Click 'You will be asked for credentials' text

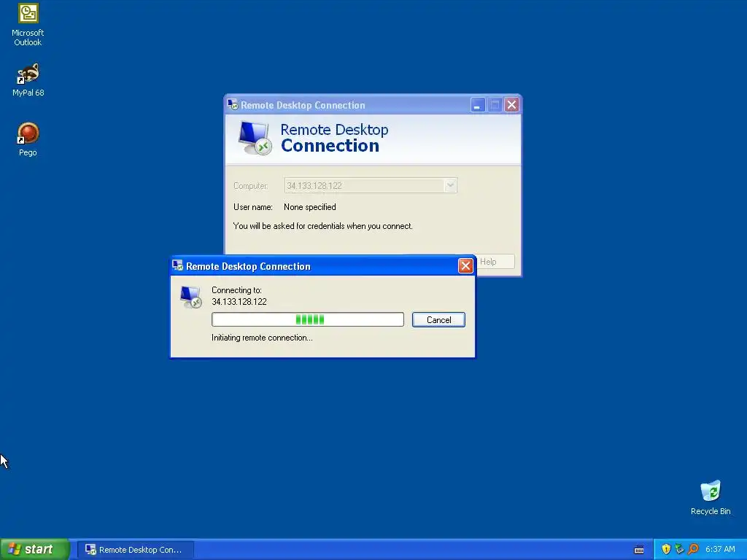(323, 226)
